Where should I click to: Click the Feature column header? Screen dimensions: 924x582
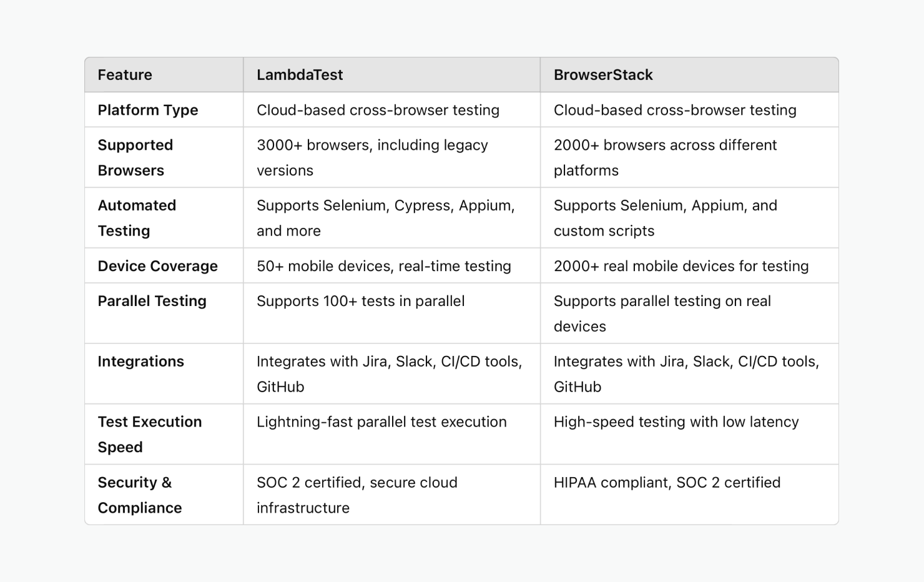pos(125,75)
